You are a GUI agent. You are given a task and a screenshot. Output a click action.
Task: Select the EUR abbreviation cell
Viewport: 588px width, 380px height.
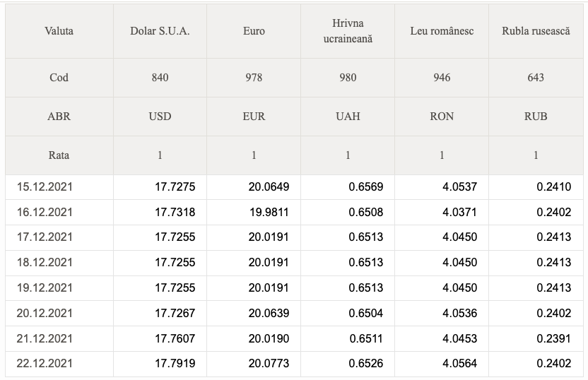tap(254, 117)
